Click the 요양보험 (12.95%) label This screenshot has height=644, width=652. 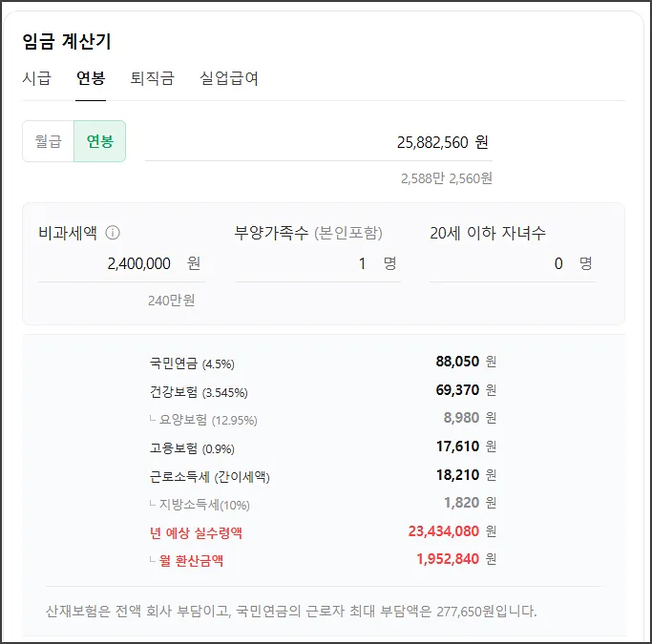point(208,420)
